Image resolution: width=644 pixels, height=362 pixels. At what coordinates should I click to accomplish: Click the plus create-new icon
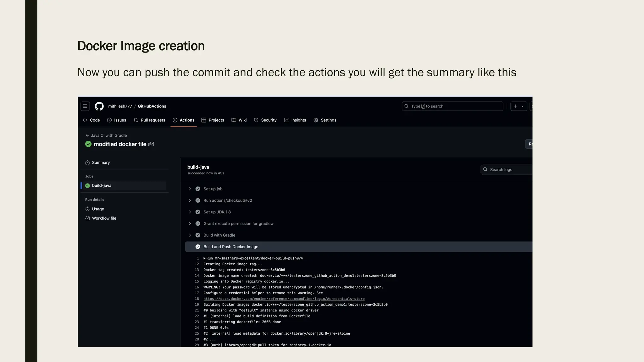[x=515, y=106]
